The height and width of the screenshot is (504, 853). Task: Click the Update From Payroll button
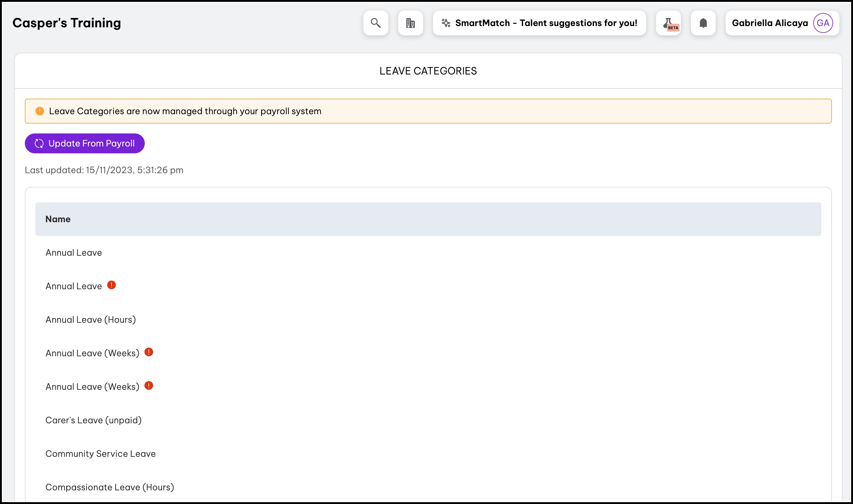pyautogui.click(x=84, y=143)
